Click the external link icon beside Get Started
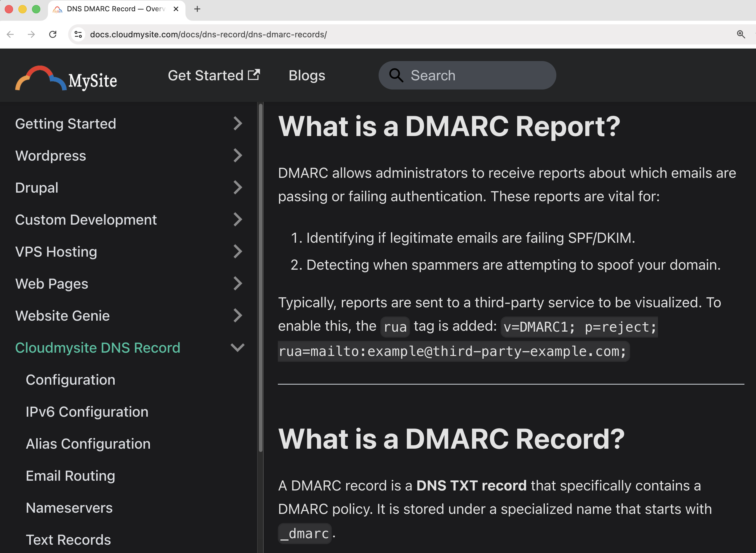 point(254,74)
